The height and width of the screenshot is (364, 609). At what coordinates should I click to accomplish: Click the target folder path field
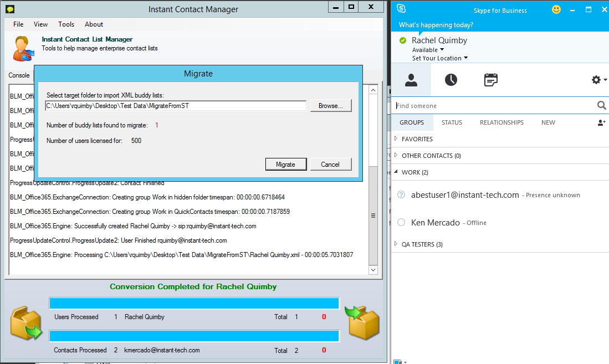click(176, 106)
